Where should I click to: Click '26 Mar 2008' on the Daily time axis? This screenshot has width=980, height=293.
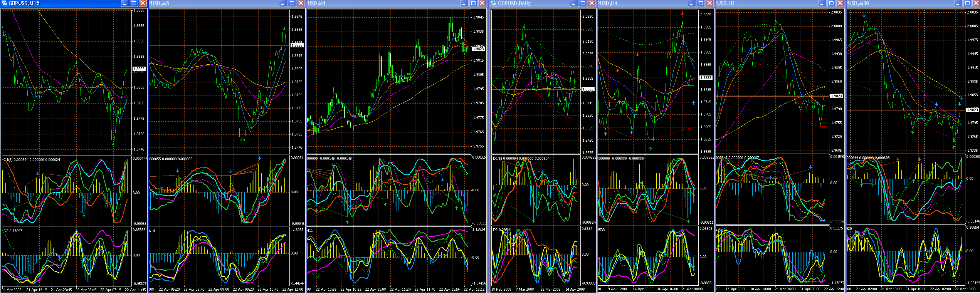[550, 290]
